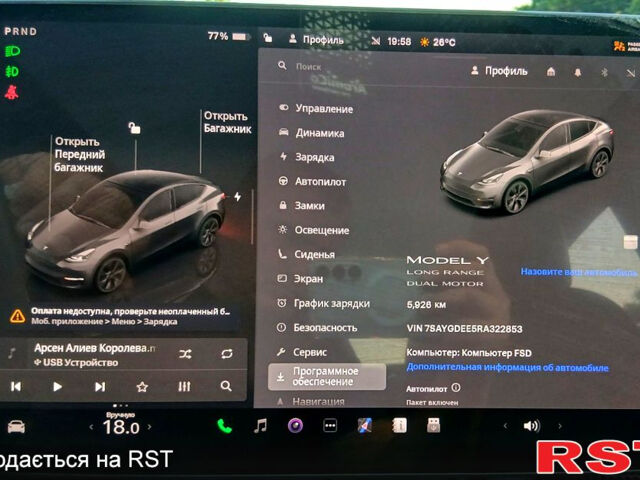Viewport: 640px width, 480px height.
Task: Tap the Автопилот info circle icon
Action: (x=456, y=388)
